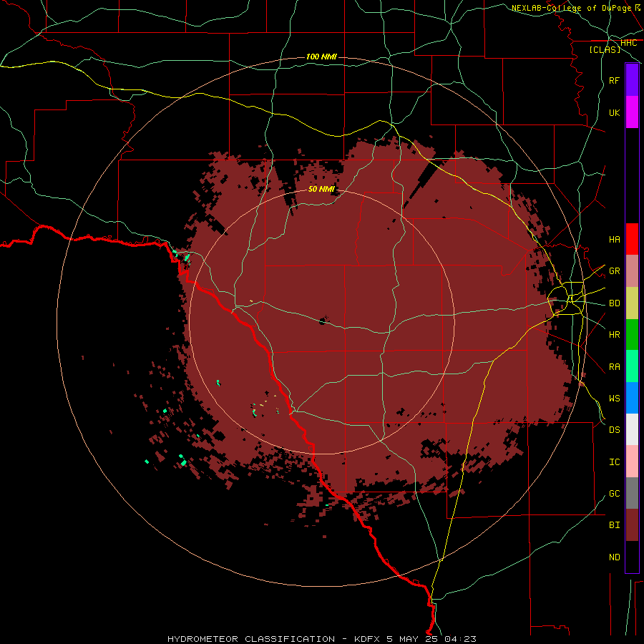Click the RF legend label

[x=615, y=80]
